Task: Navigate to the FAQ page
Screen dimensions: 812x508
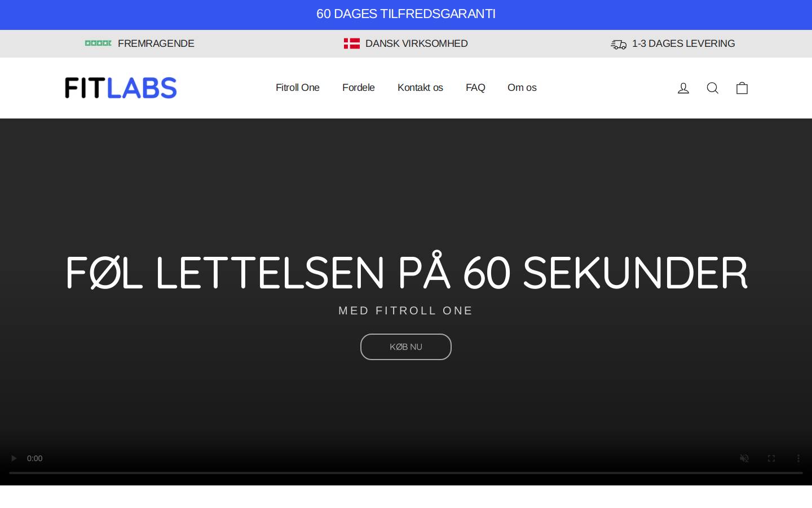Action: [x=475, y=87]
